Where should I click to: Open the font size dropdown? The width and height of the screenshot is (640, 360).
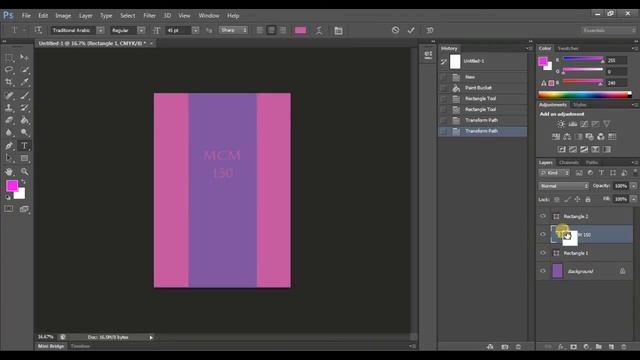click(196, 30)
